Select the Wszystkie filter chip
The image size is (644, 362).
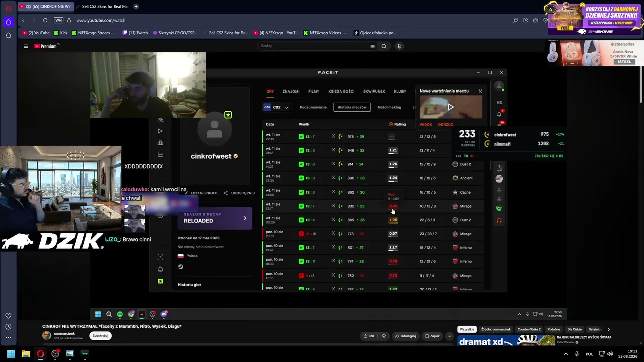point(467,329)
